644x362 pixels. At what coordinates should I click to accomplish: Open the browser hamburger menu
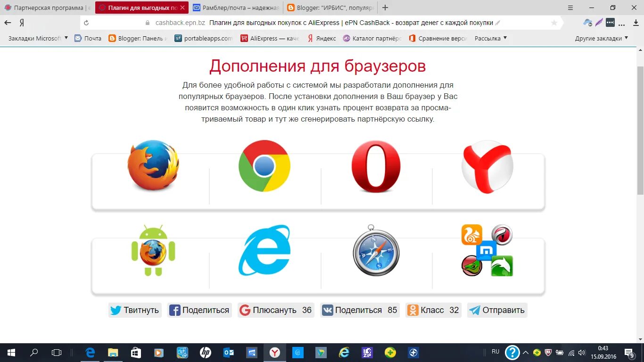570,8
